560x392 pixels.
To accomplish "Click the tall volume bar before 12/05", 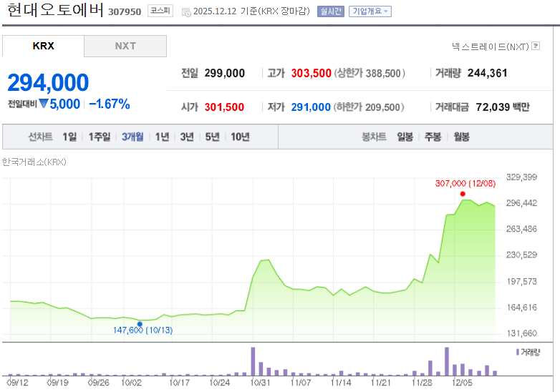I will (446, 361).
